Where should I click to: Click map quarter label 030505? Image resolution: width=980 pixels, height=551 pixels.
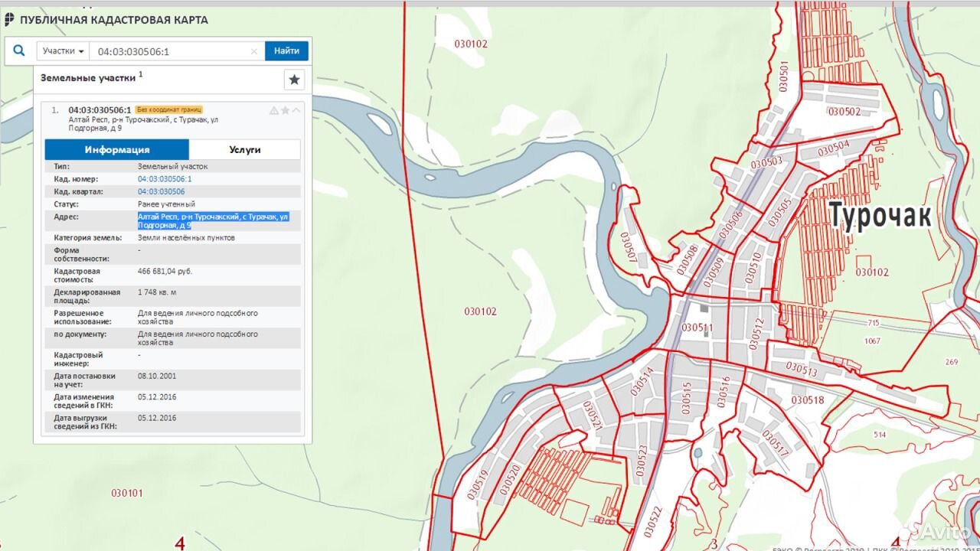779,214
